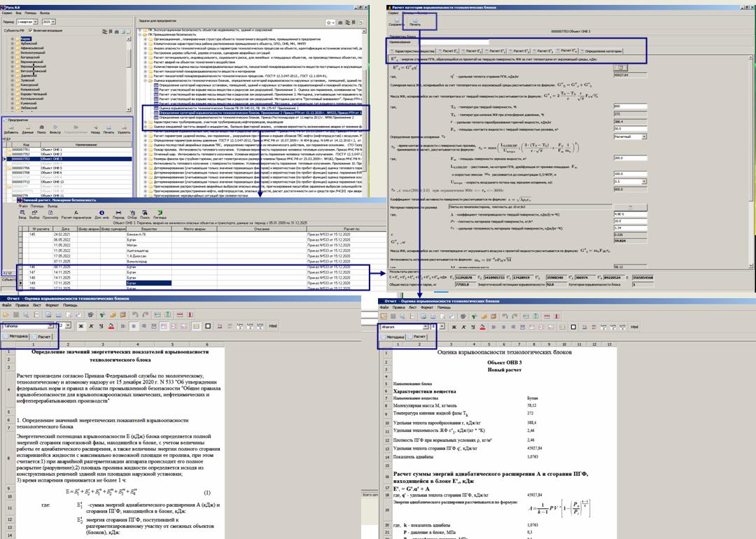This screenshot has height=539, width=756.
Task: Open Фильтр in the Предприятия toolbar
Action: [x=55, y=129]
